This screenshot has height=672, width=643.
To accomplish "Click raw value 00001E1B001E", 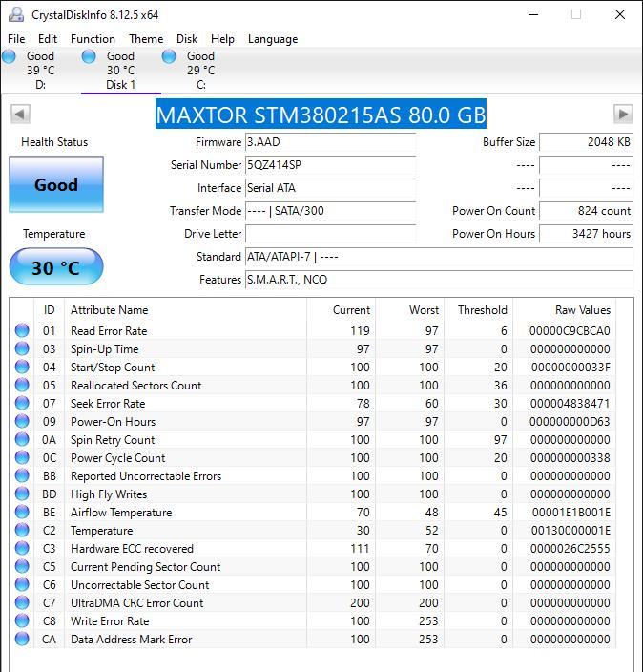I will [x=571, y=513].
